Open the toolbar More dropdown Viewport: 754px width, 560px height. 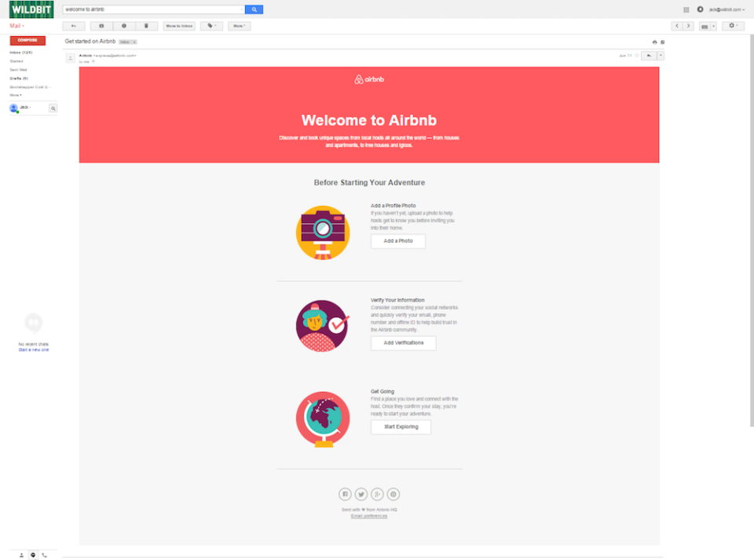pyautogui.click(x=240, y=26)
